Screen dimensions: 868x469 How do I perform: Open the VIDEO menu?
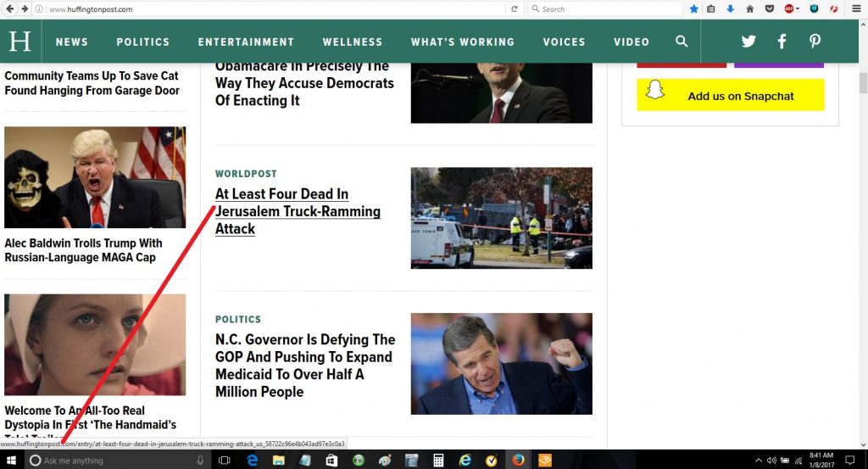click(631, 42)
